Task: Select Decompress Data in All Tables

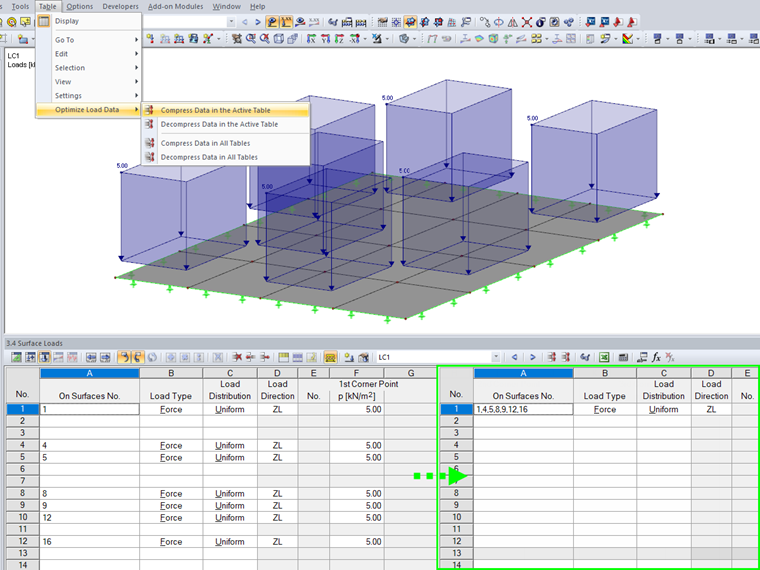Action: (x=226, y=157)
